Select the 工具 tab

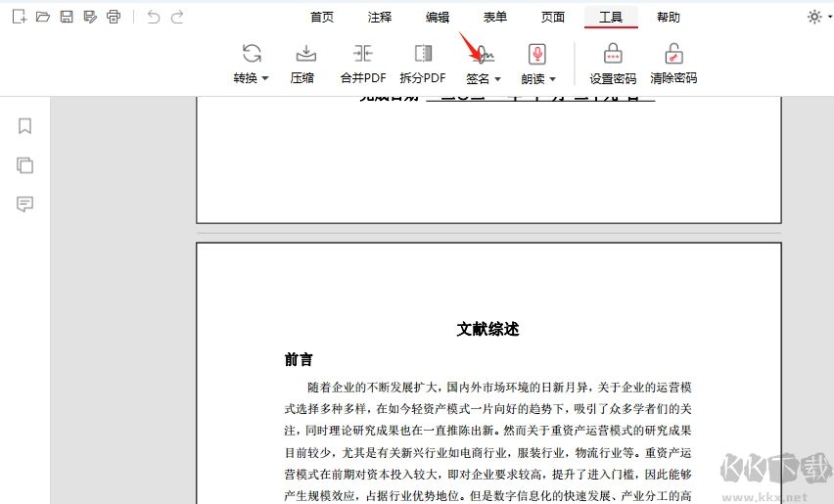[611, 17]
